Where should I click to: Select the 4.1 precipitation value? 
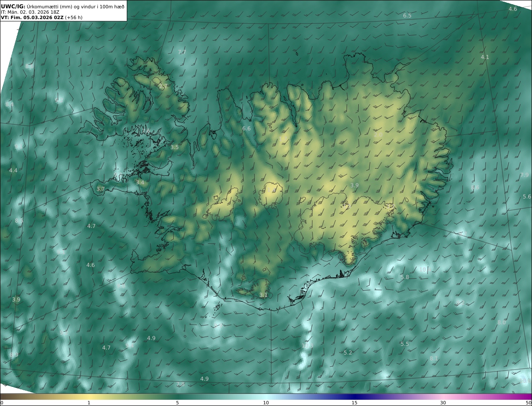tap(485, 57)
